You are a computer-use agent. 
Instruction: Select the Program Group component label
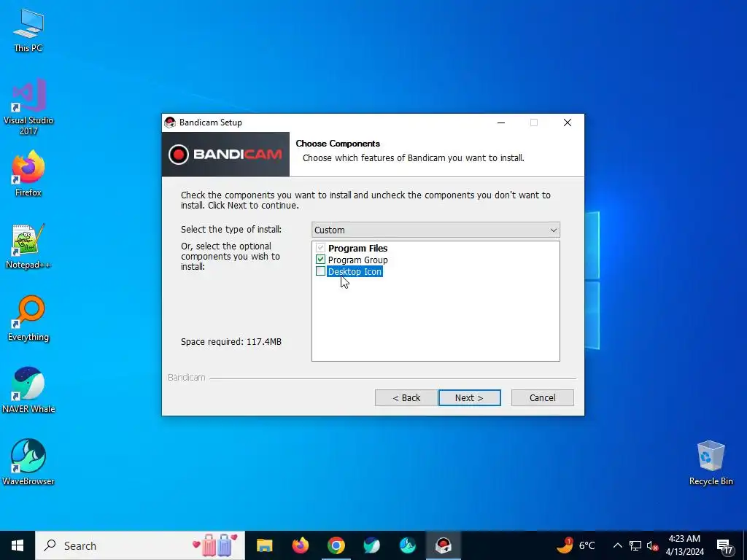tap(357, 260)
